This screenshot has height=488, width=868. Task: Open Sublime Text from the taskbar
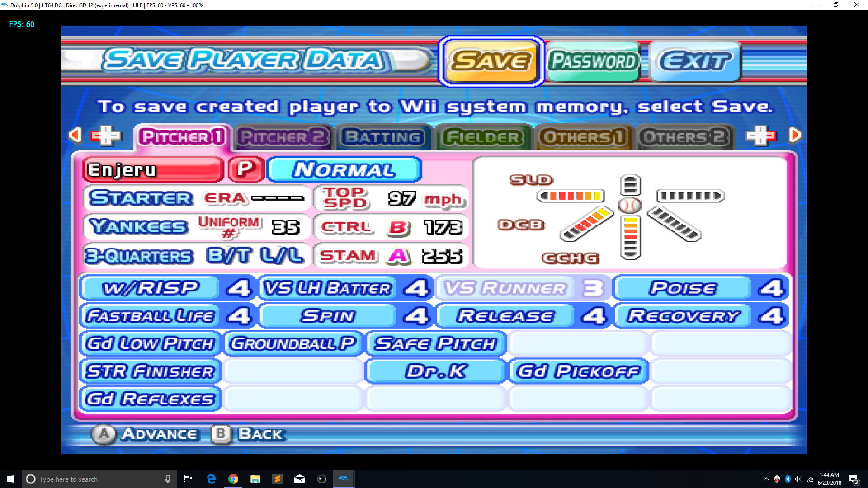click(277, 479)
